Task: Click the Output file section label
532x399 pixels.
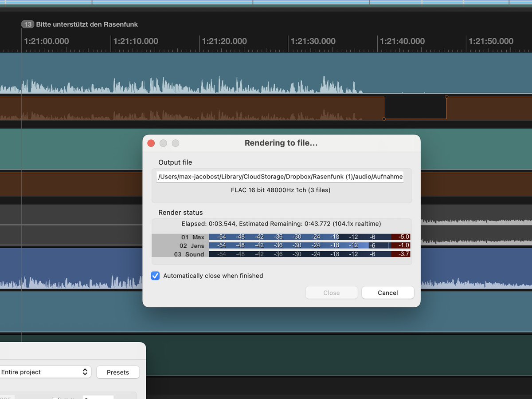Action: [x=175, y=162]
